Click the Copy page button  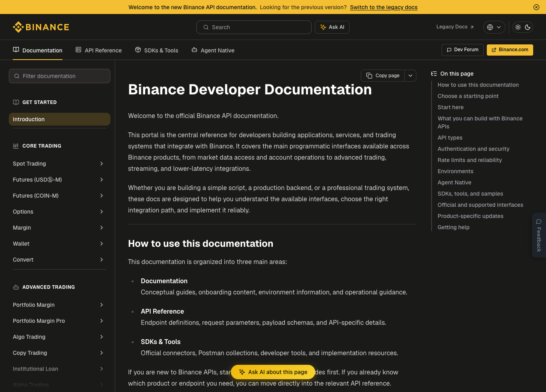pyautogui.click(x=383, y=76)
